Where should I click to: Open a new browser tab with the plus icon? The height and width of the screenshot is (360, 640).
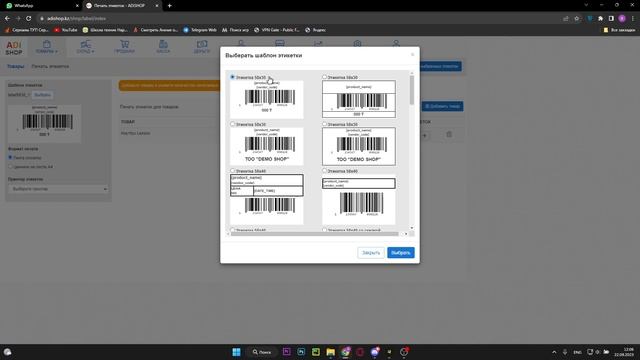[169, 6]
